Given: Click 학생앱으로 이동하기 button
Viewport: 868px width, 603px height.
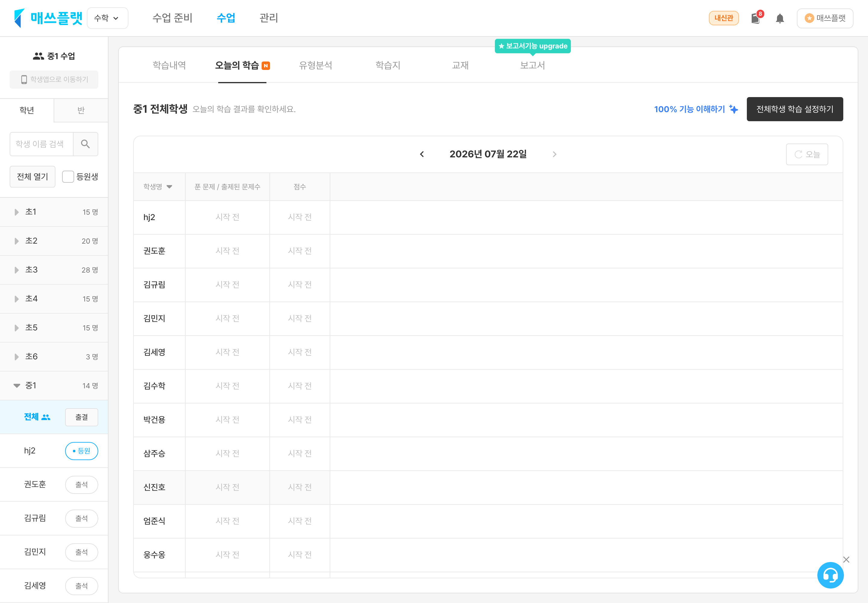Looking at the screenshot, I should [54, 79].
